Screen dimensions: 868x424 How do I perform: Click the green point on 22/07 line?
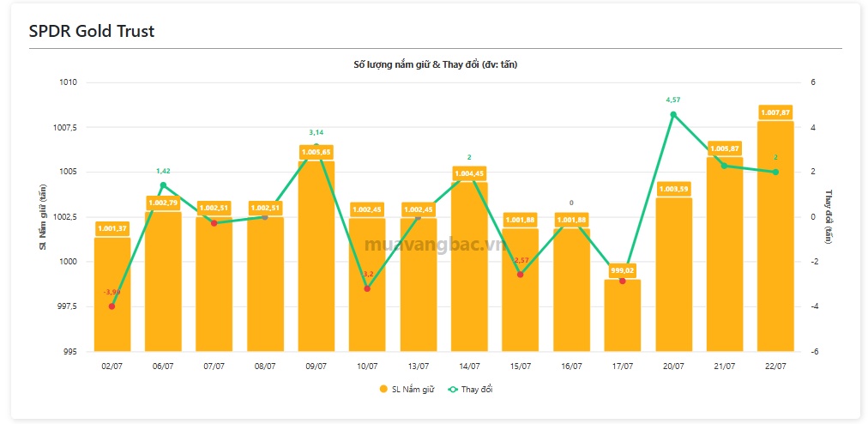click(775, 172)
